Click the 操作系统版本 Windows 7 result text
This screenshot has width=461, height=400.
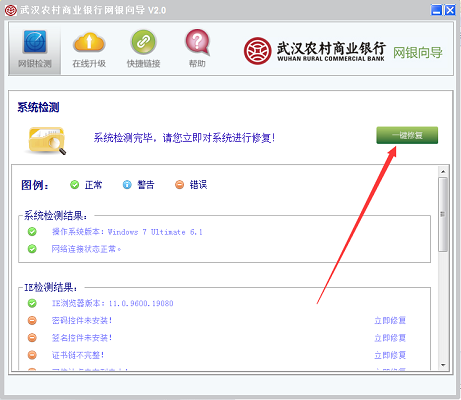pos(127,232)
